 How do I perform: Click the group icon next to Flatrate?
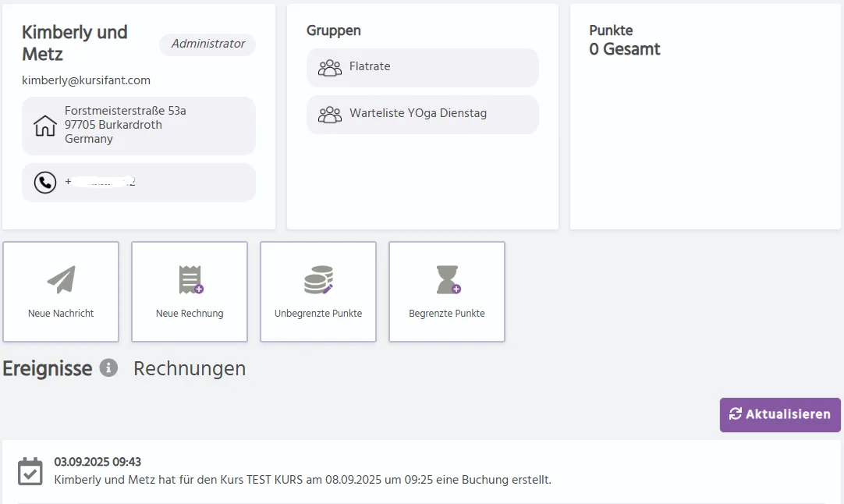[x=330, y=68]
